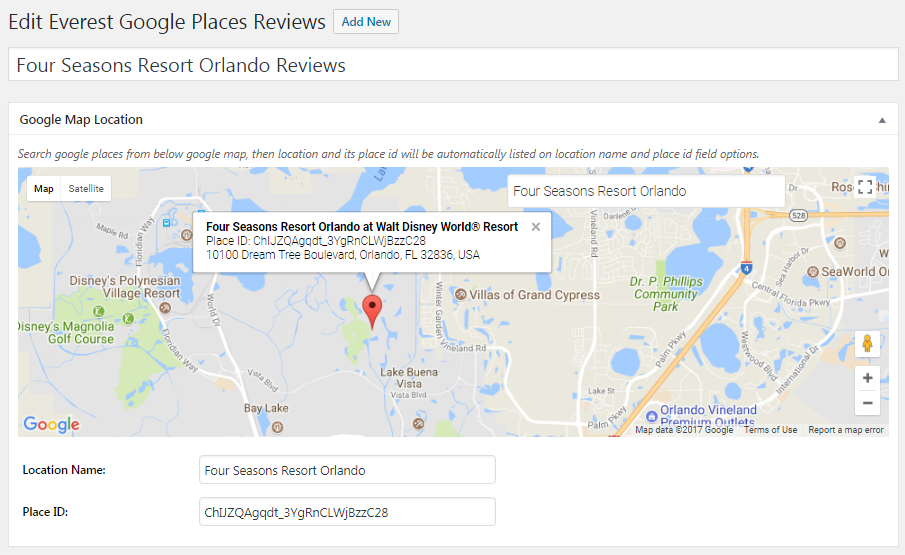Click the Lake Buena Vista map label
The width and height of the screenshot is (905, 555).
tap(409, 378)
